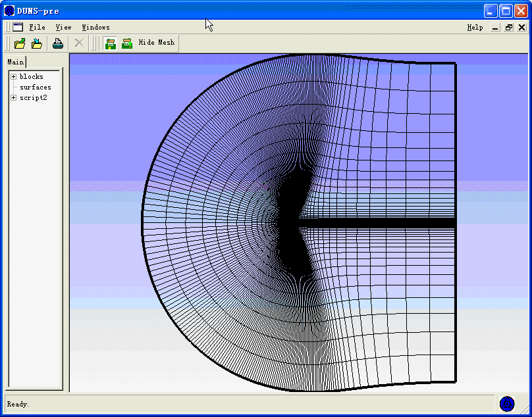
Task: Open the View menu
Action: [63, 27]
